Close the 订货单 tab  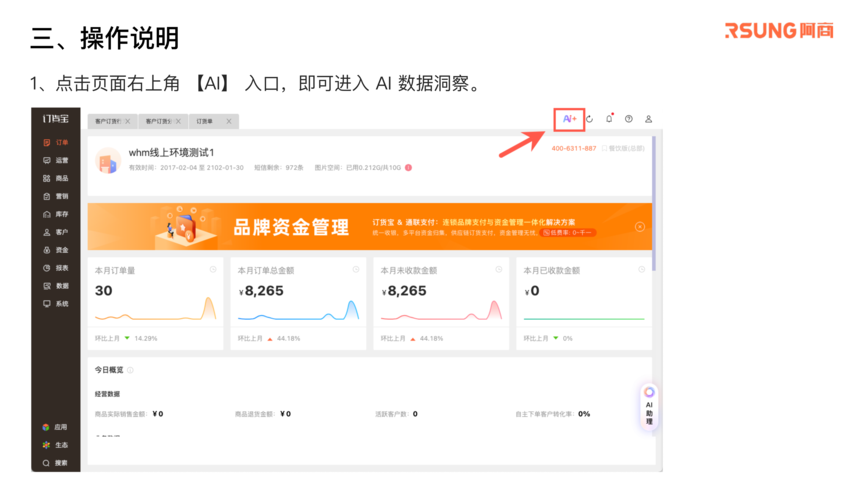tap(229, 121)
